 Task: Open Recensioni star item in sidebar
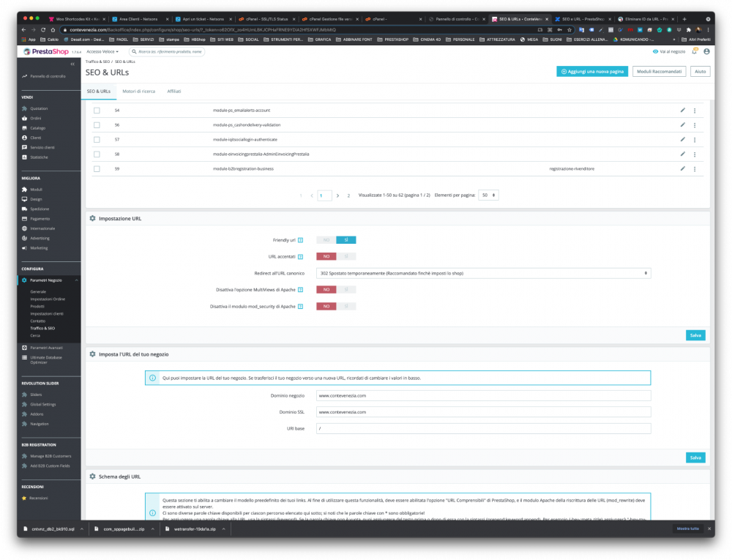[38, 498]
